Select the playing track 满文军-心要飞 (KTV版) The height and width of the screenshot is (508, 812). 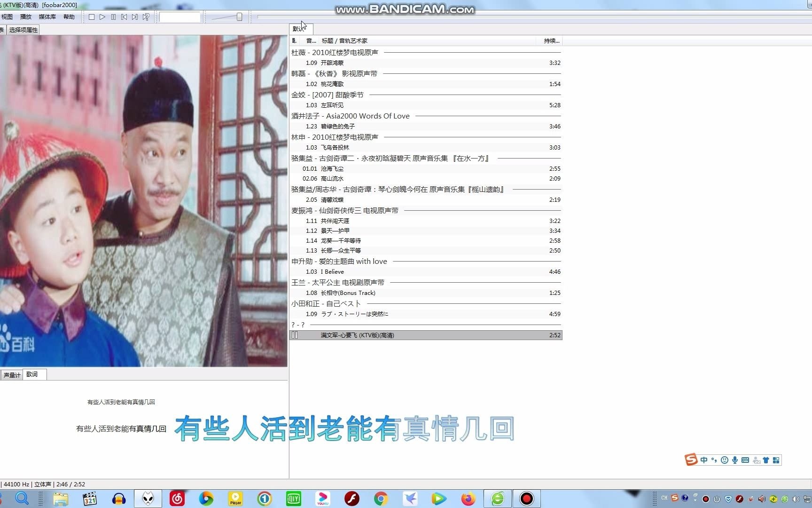coord(426,335)
